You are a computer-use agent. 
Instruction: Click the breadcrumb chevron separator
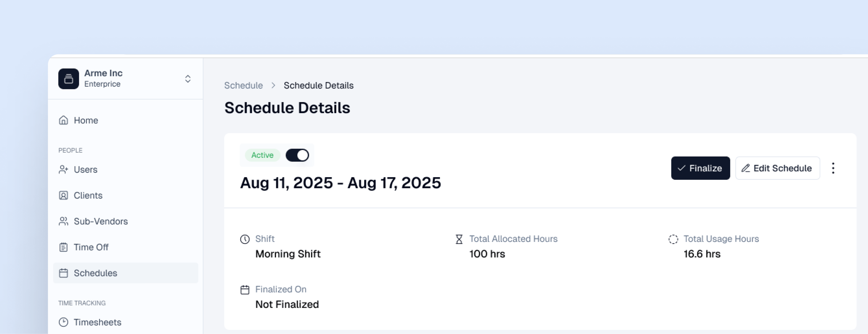coord(273,85)
